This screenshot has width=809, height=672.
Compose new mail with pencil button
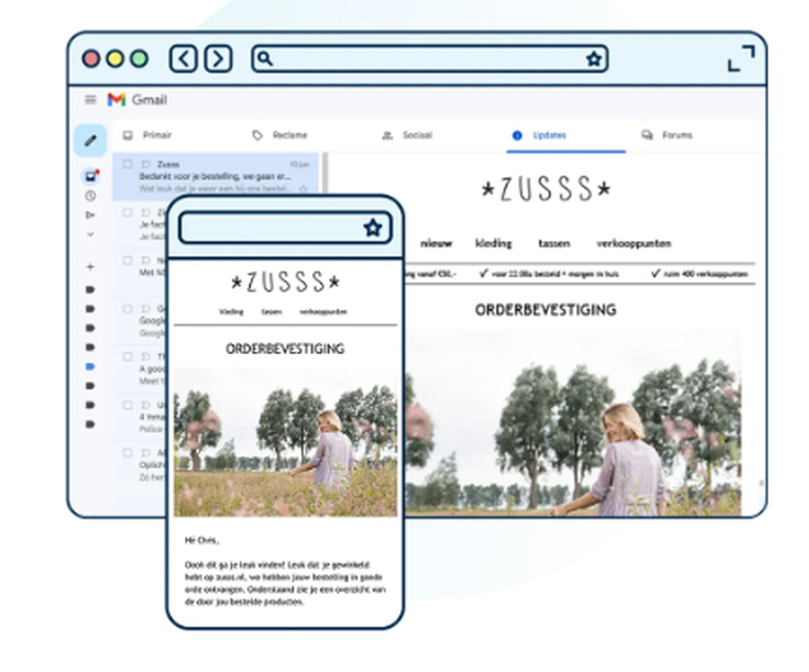click(x=91, y=140)
